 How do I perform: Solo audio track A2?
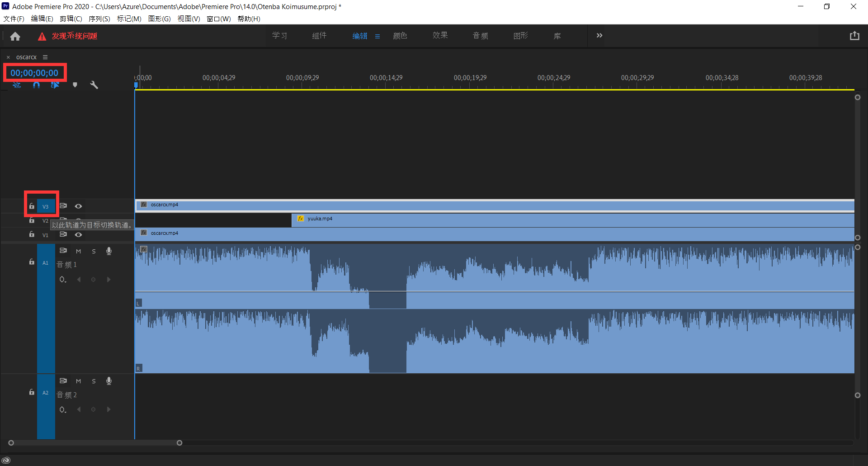(x=94, y=381)
